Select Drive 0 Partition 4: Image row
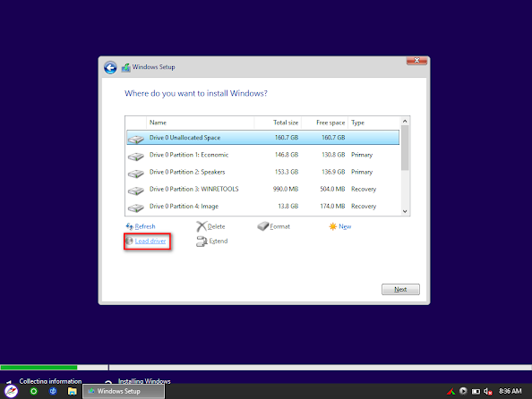 [263, 207]
